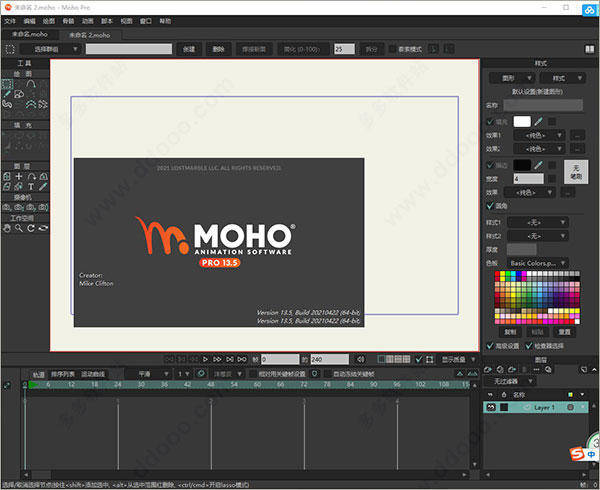Click the Create button in the toolbar
Image resolution: width=600 pixels, height=490 pixels.
coord(189,49)
